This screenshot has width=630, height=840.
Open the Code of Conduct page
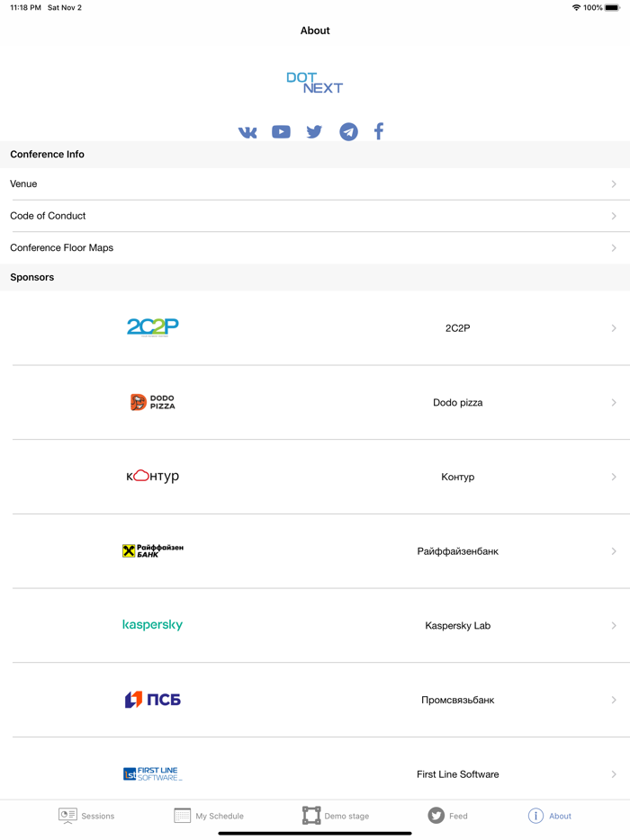tap(315, 216)
